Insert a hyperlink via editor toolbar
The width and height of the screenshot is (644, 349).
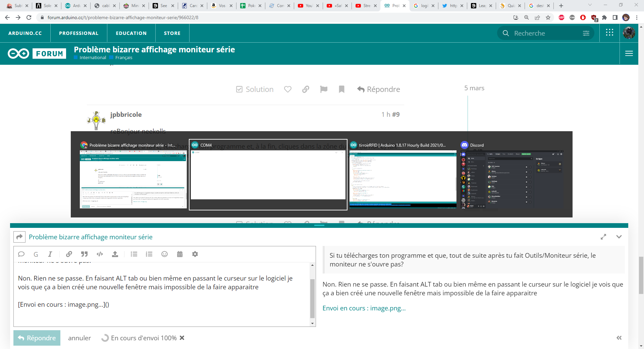[69, 254]
